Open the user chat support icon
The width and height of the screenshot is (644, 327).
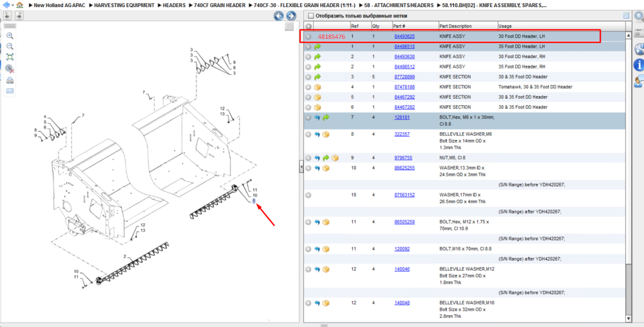click(639, 81)
